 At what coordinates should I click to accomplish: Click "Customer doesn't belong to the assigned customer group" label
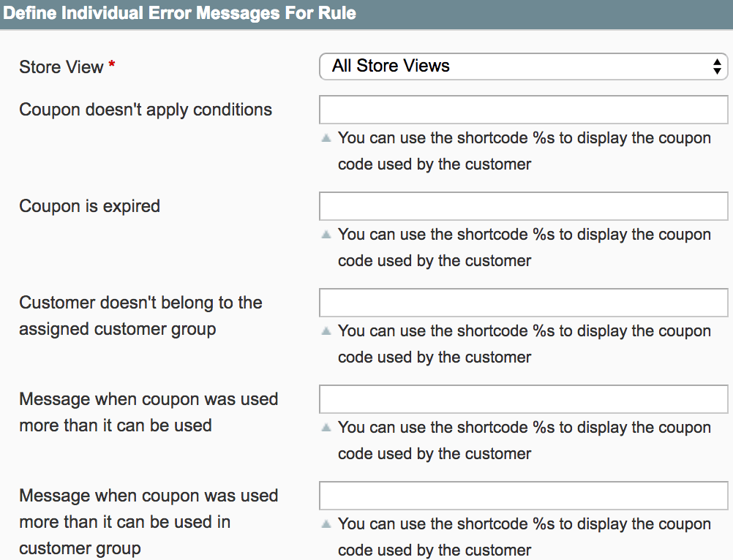140,316
